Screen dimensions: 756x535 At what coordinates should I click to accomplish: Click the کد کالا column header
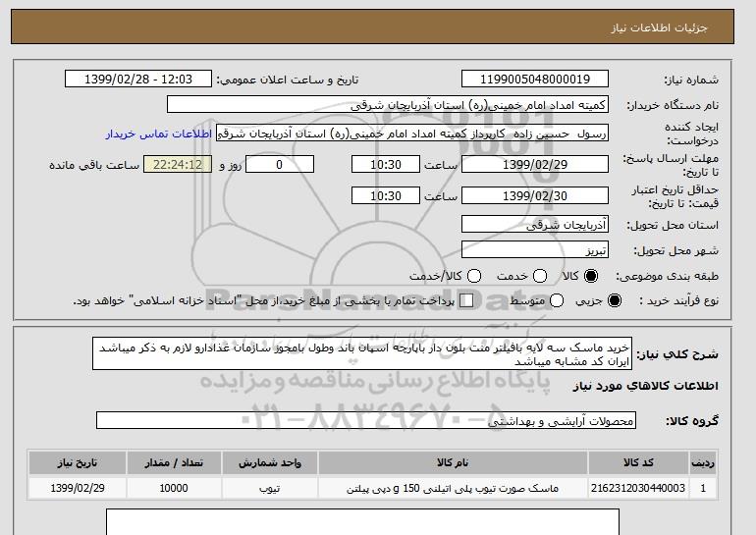click(x=638, y=462)
